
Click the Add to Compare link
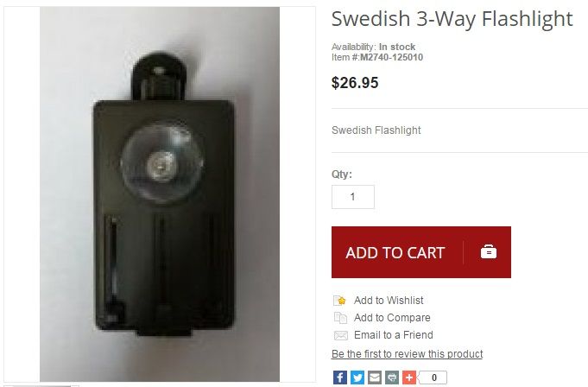click(392, 318)
